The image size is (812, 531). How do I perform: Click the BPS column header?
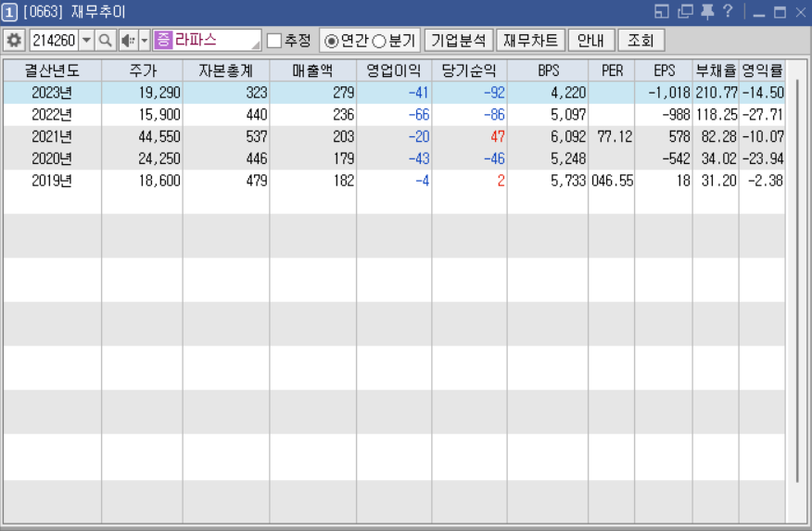548,70
